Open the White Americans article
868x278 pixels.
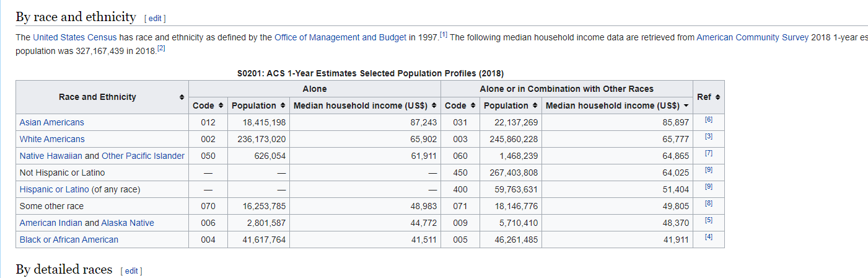(x=52, y=139)
